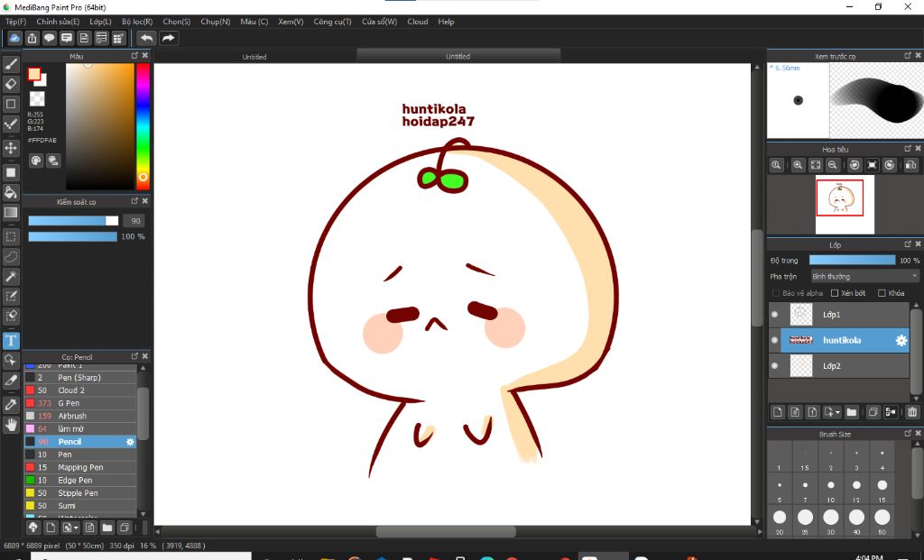Switch to the first Untitled tab

point(254,57)
